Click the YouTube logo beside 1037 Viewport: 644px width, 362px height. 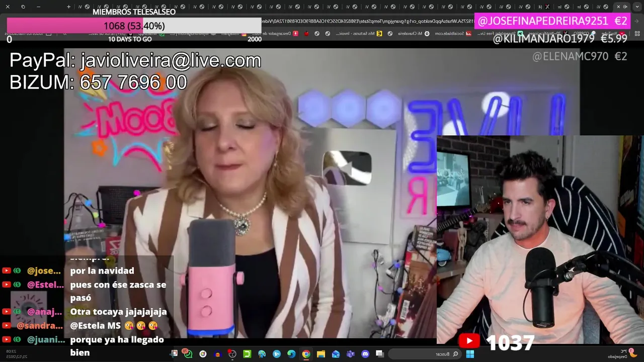point(469,341)
